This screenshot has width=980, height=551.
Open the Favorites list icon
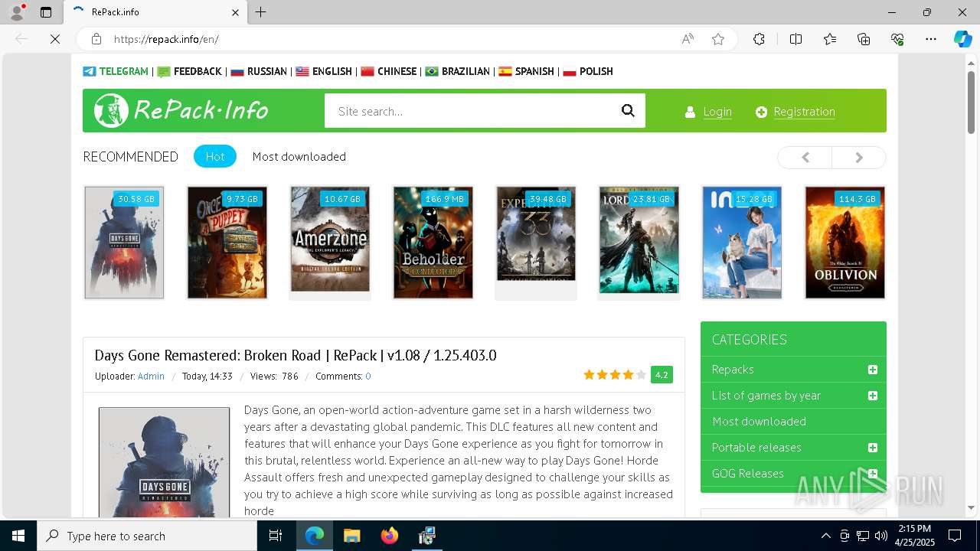pos(830,39)
